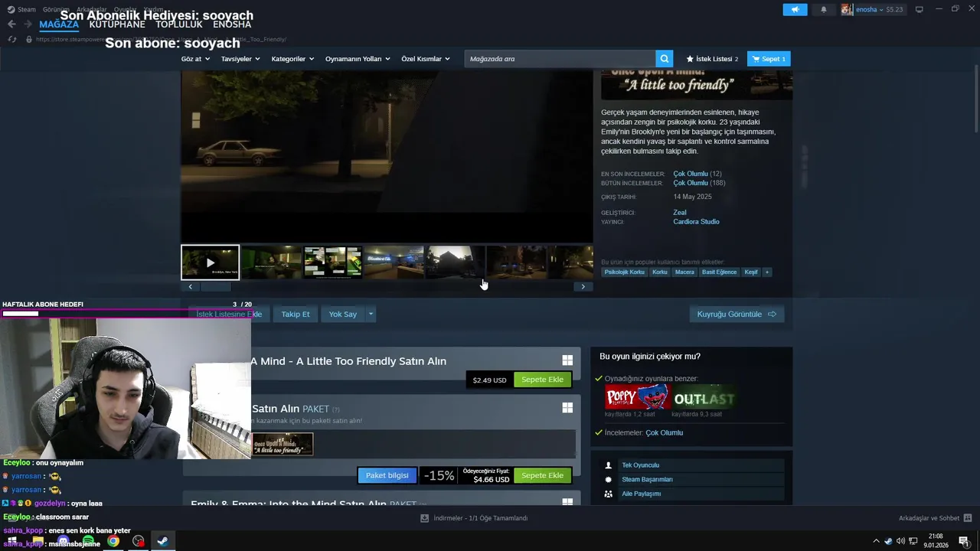This screenshot has width=980, height=551.
Task: Open the Tek Oyunculu feature link
Action: (x=640, y=465)
